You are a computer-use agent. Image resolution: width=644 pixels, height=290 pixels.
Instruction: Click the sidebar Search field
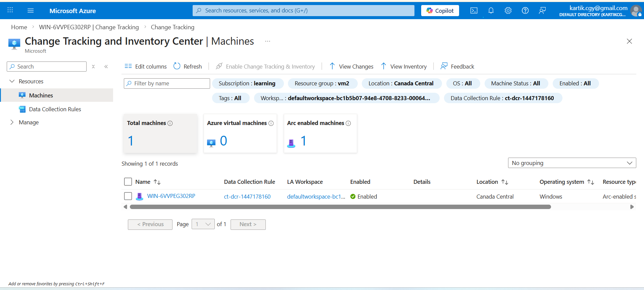click(47, 67)
